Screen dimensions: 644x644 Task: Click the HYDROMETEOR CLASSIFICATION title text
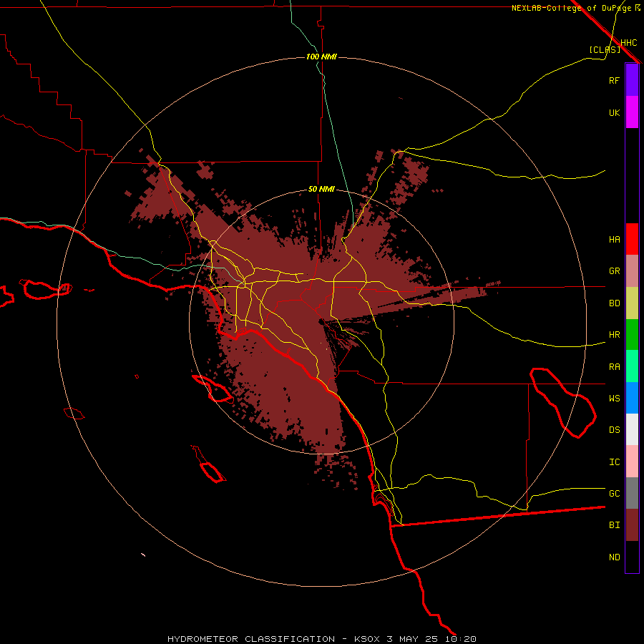click(251, 639)
